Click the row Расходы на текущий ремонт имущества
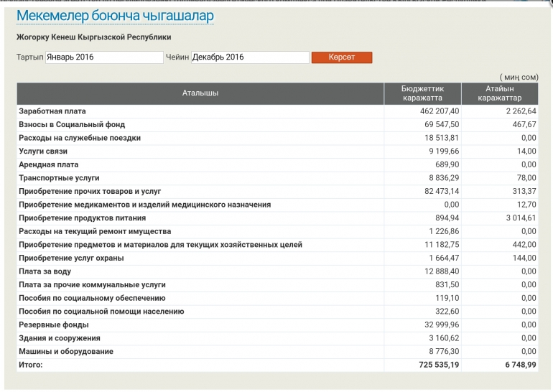The image size is (553, 392). [277, 232]
